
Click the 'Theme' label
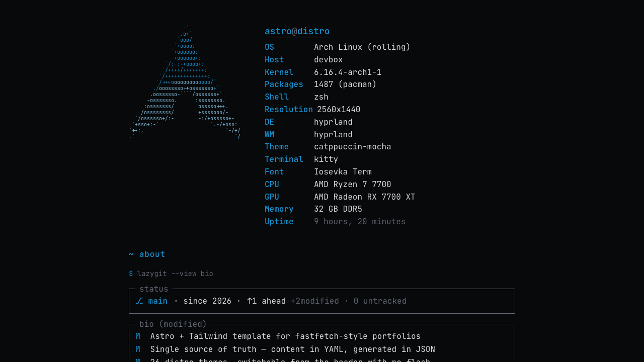click(x=277, y=147)
